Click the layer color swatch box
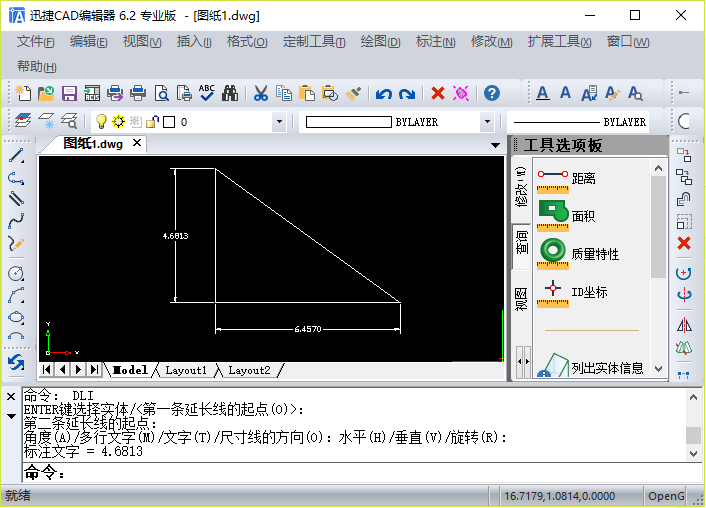Image resolution: width=706 pixels, height=508 pixels. click(x=169, y=122)
